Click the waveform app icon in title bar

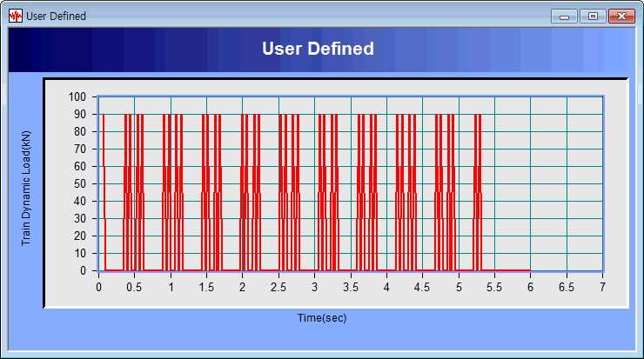coord(15,16)
